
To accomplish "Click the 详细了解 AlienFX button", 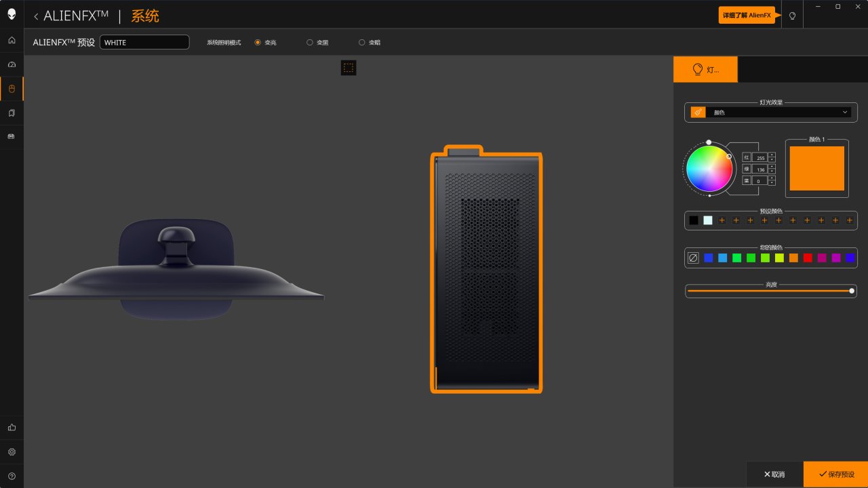I will pyautogui.click(x=747, y=16).
